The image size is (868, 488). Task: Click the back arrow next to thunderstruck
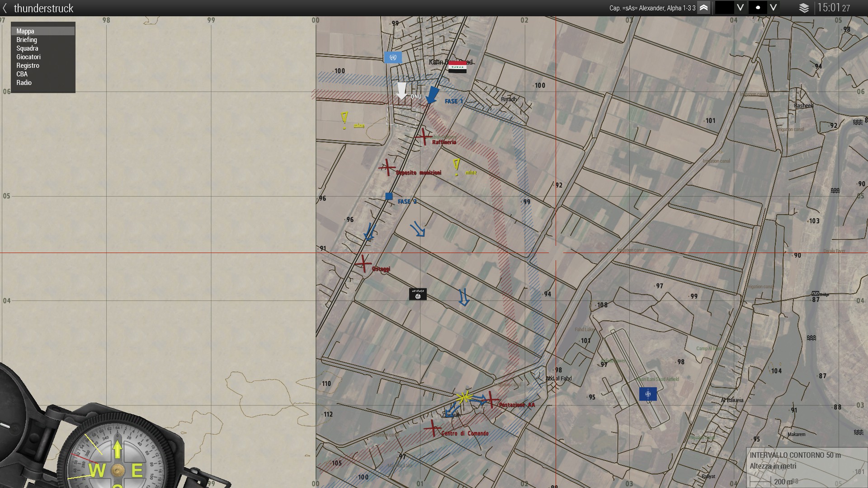(5, 8)
